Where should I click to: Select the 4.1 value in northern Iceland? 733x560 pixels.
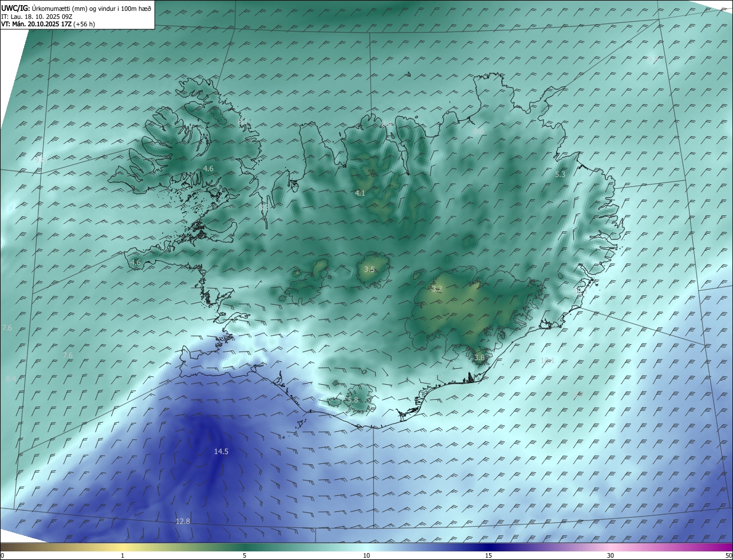(360, 194)
